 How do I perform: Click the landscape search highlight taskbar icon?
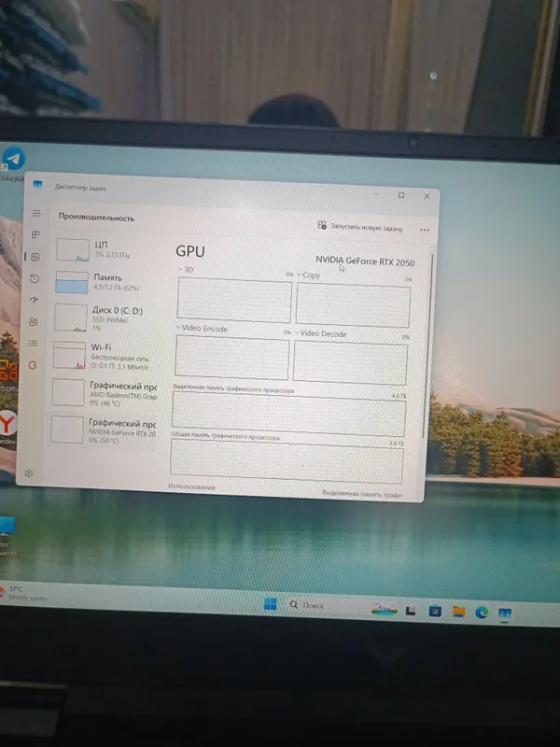click(x=385, y=610)
